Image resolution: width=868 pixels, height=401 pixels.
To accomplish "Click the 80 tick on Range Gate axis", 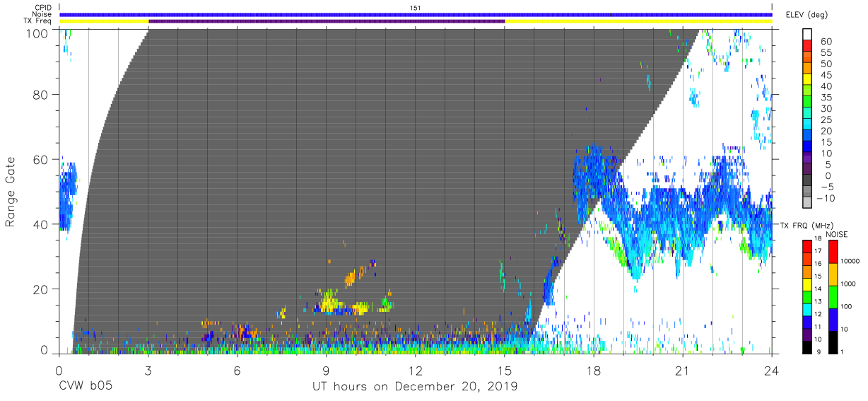I will (x=42, y=95).
